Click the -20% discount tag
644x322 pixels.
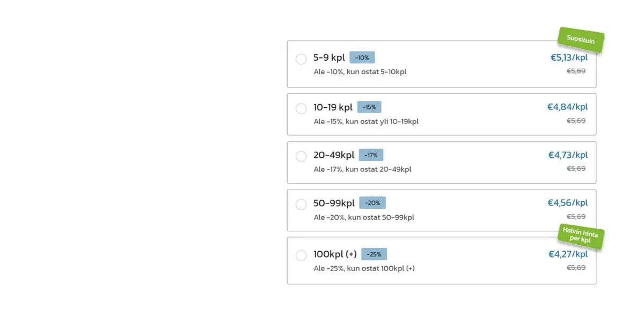pos(372,203)
